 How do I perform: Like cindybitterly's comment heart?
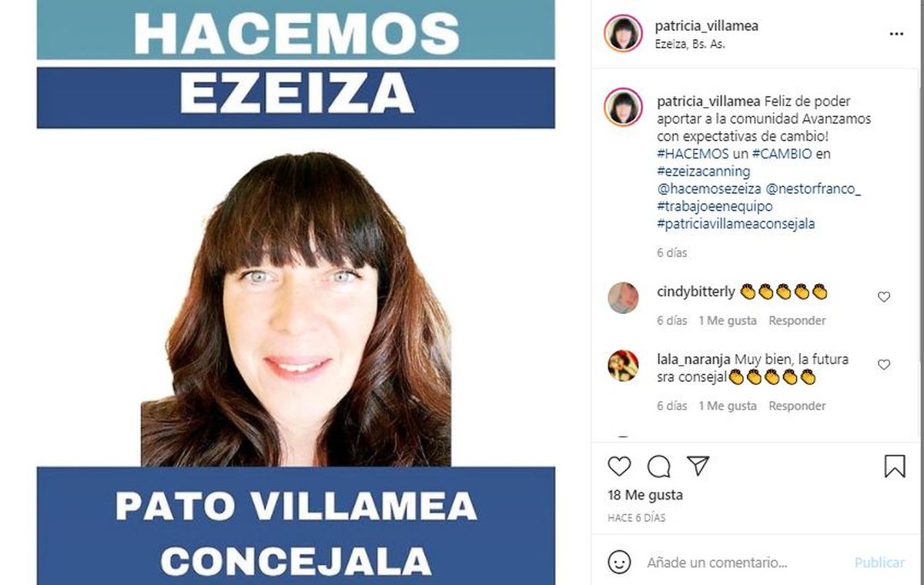(884, 296)
